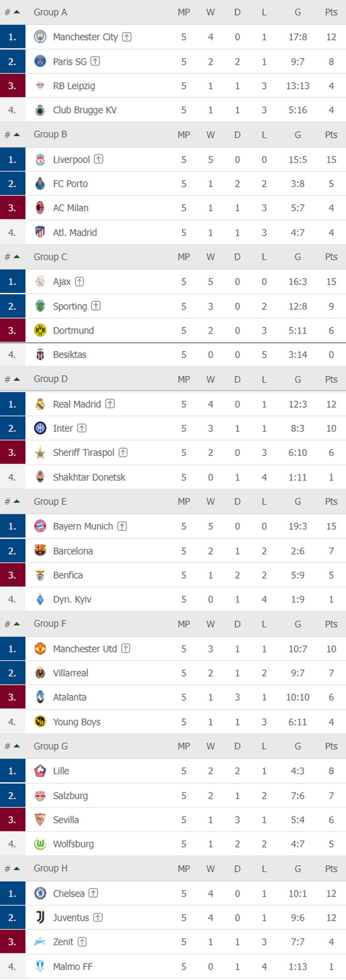Sort Group B by Pts column header
Image resolution: width=346 pixels, height=980 pixels.
pos(331,135)
